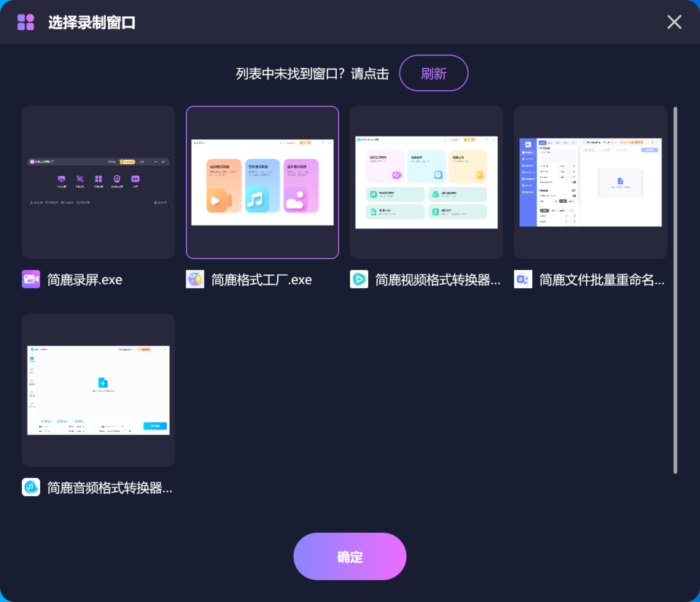
Task: Select the 简鹿视频格式转换器 window thumbnail
Action: tap(426, 182)
